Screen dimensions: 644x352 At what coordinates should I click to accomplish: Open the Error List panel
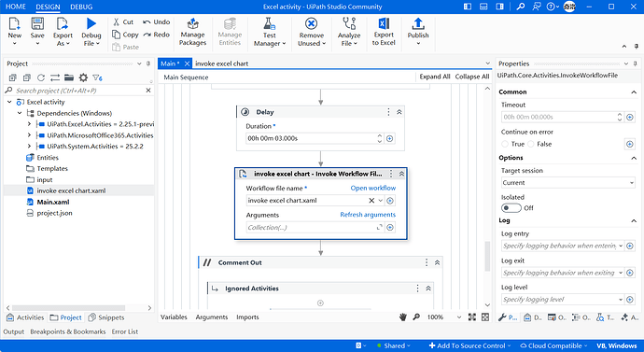(125, 331)
